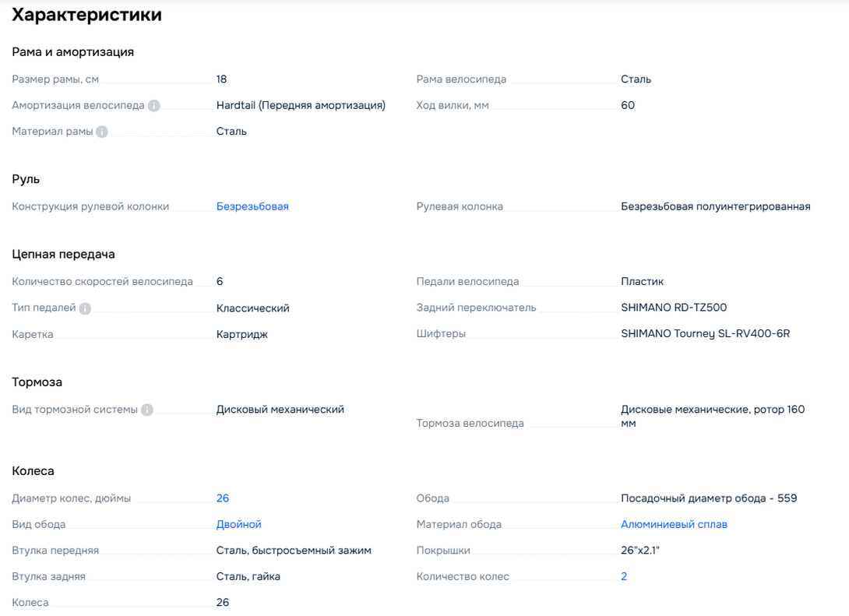Click the Безрезьбовая полуинтегрированная value

pos(715,206)
